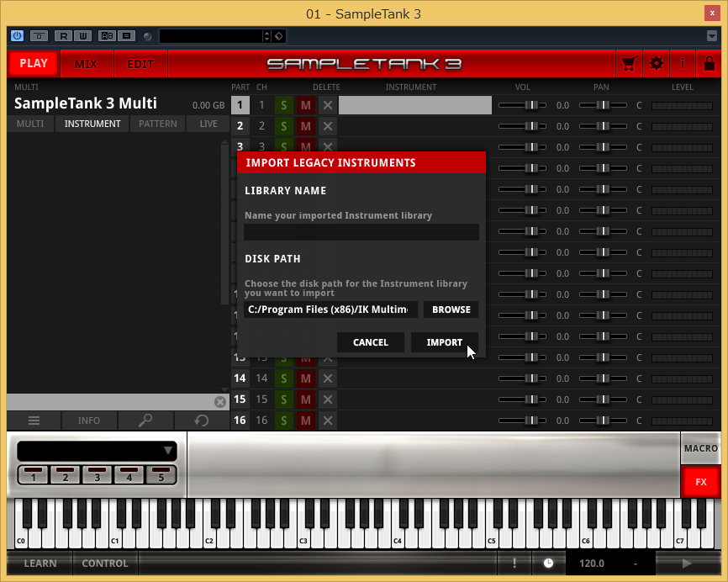This screenshot has height=582, width=728.
Task: Open the gear settings
Action: pyautogui.click(x=656, y=64)
